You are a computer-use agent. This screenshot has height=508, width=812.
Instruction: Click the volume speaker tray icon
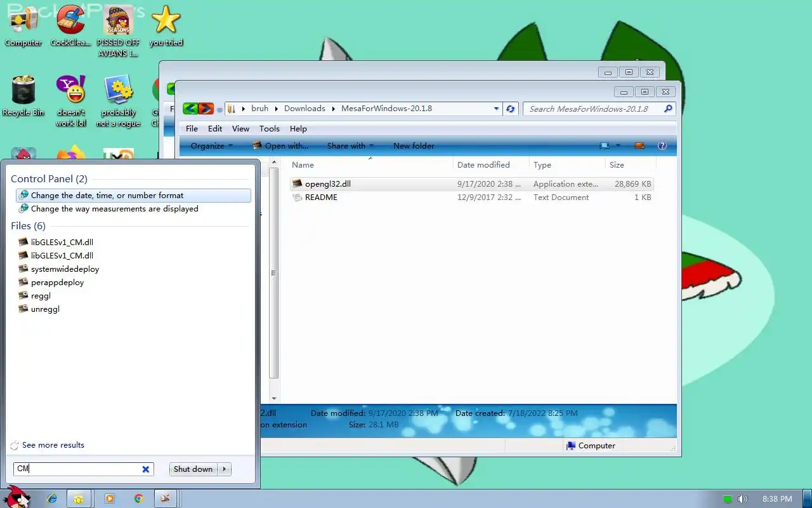click(x=742, y=499)
